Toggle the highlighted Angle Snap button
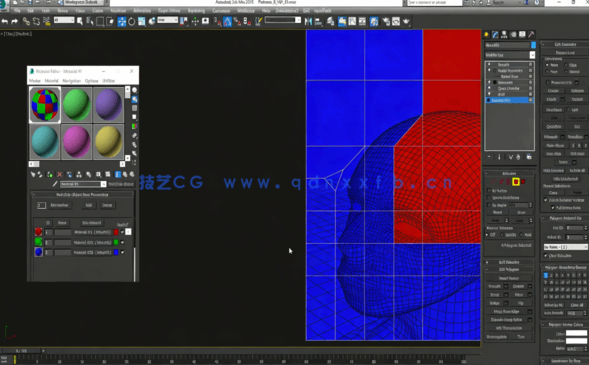Image resolution: width=589 pixels, height=365 pixels. click(228, 21)
